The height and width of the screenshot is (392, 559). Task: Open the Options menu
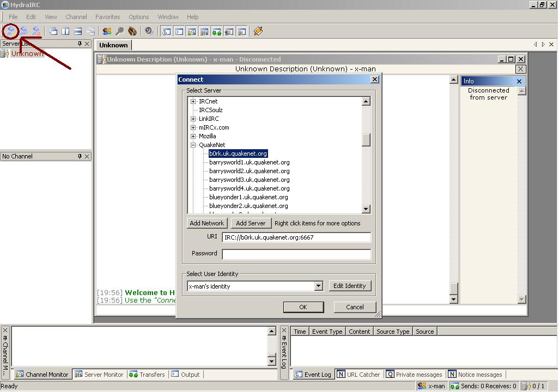click(139, 17)
